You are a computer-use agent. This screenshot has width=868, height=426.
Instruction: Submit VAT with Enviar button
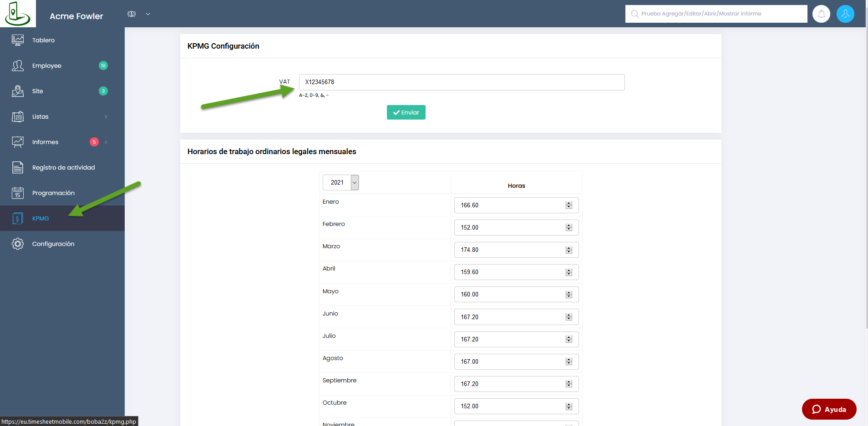coord(406,112)
